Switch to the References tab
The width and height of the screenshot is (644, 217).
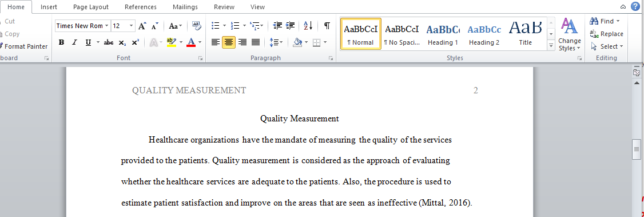click(x=141, y=7)
